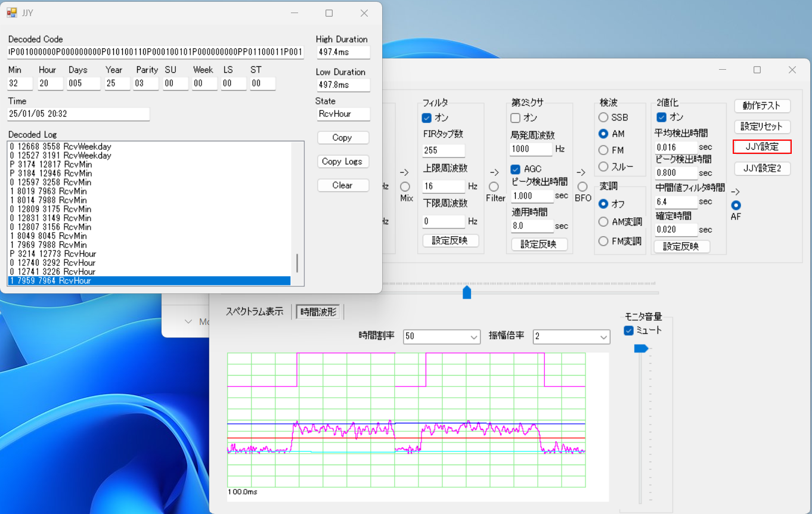Click the モニタ音量 volume slider thumb
This screenshot has width=812, height=514.
(x=641, y=348)
